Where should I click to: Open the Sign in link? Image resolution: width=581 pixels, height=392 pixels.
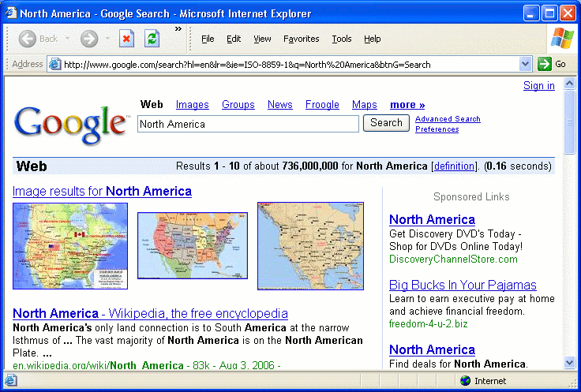pyautogui.click(x=538, y=85)
